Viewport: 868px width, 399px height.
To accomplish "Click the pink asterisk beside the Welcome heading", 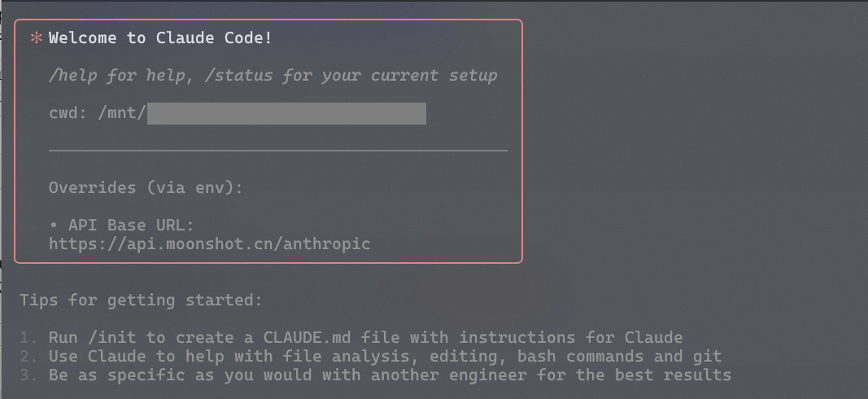I will pyautogui.click(x=36, y=38).
